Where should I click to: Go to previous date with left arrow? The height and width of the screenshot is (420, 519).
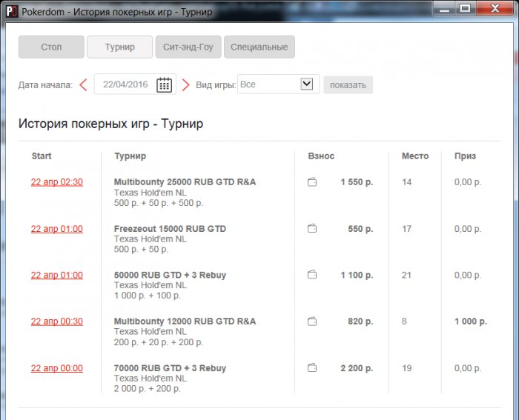83,85
